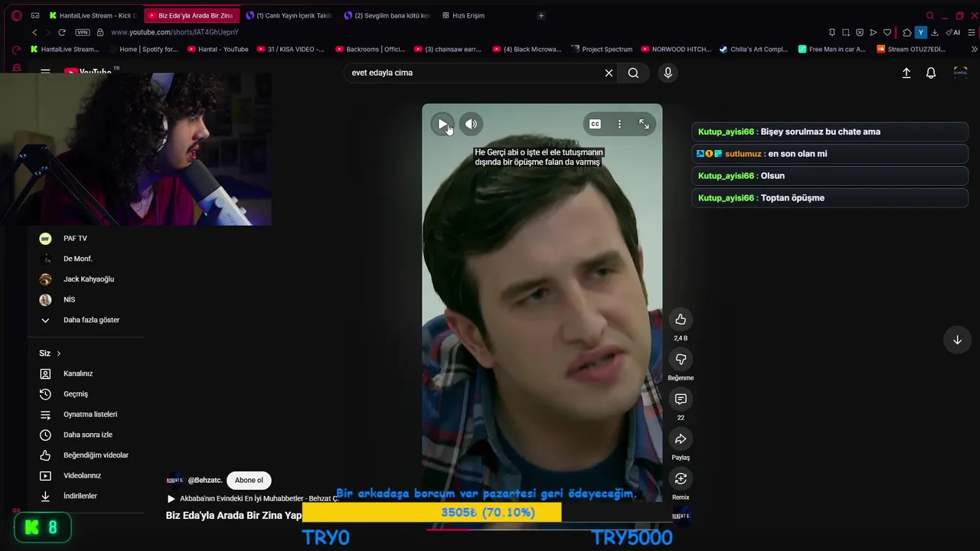
Task: Clear the YouTube search with the X
Action: pos(609,73)
